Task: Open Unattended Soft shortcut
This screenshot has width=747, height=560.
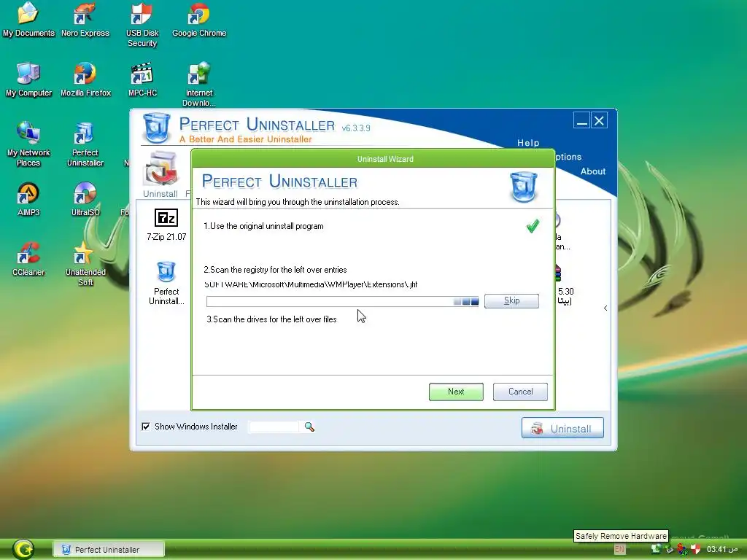Action: point(85,264)
